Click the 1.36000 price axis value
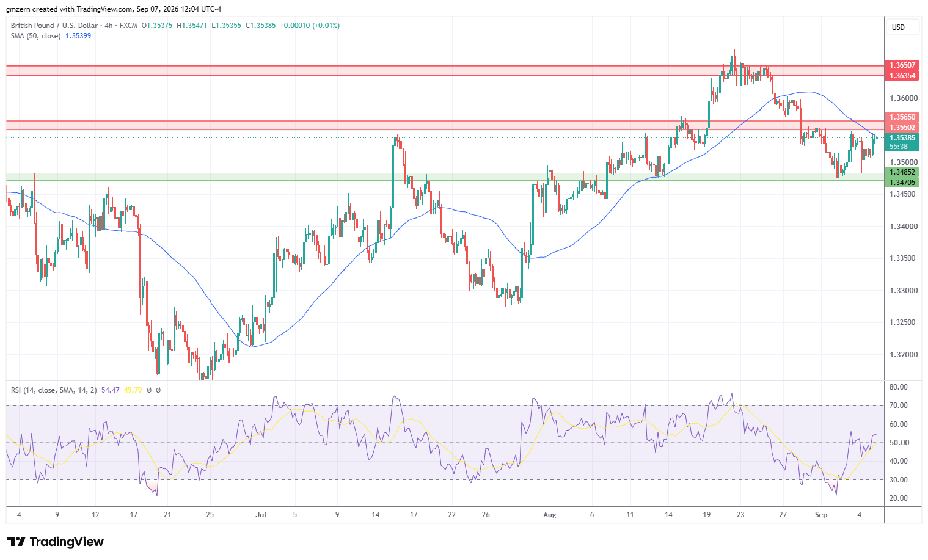928x560 pixels. (x=904, y=98)
